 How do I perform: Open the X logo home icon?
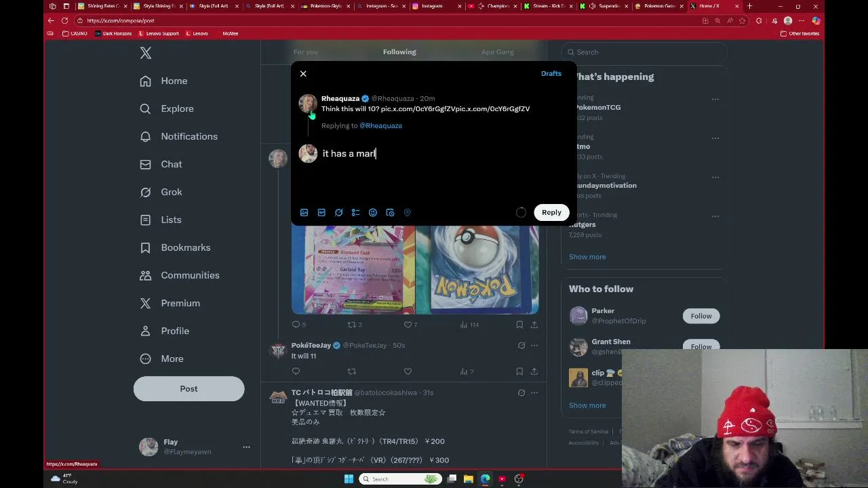(146, 53)
